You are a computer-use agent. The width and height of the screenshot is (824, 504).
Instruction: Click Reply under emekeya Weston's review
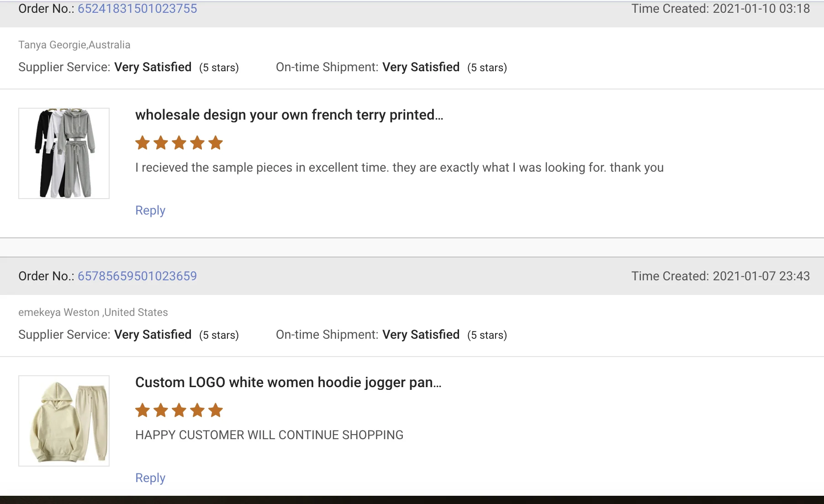[x=150, y=478]
